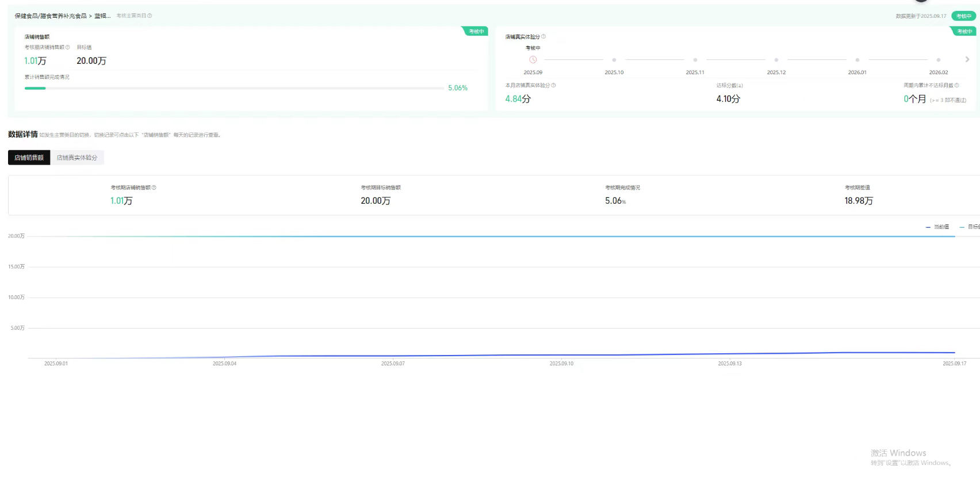The height and width of the screenshot is (477, 980).
Task: Click the help icon beside 考核主营类目
Action: 150,16
